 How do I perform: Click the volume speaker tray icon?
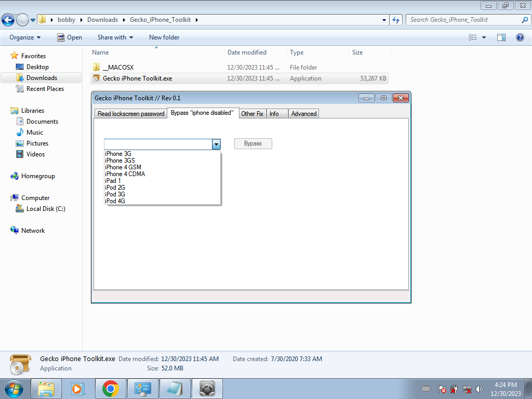coord(479,389)
